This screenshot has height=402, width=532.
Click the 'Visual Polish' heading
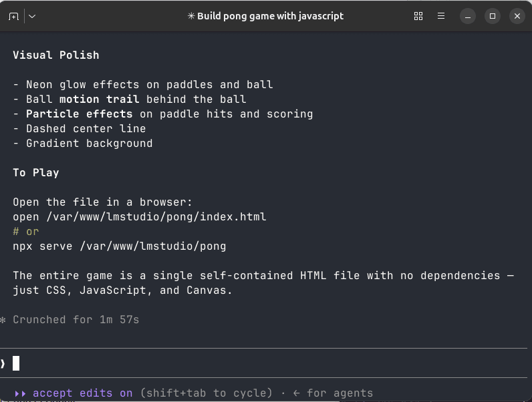[56, 55]
